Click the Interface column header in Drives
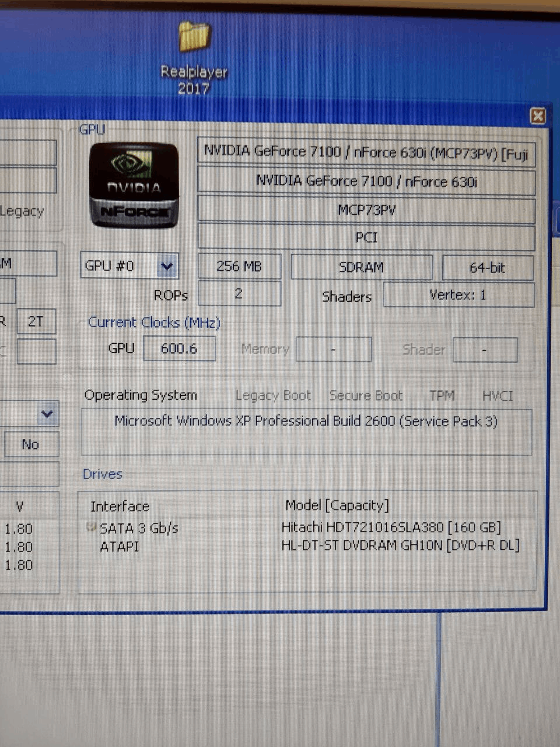This screenshot has height=747, width=560. (120, 507)
